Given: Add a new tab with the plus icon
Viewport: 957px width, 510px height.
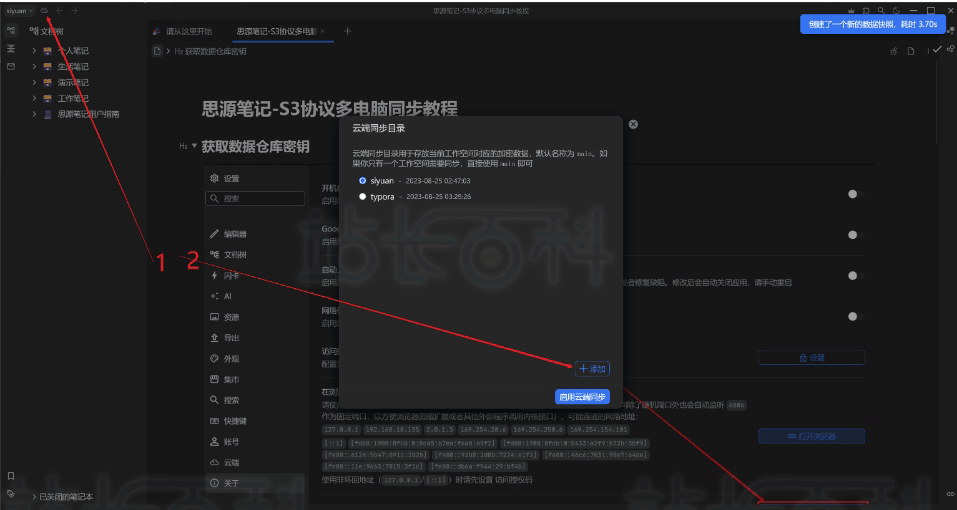Looking at the screenshot, I should point(347,31).
